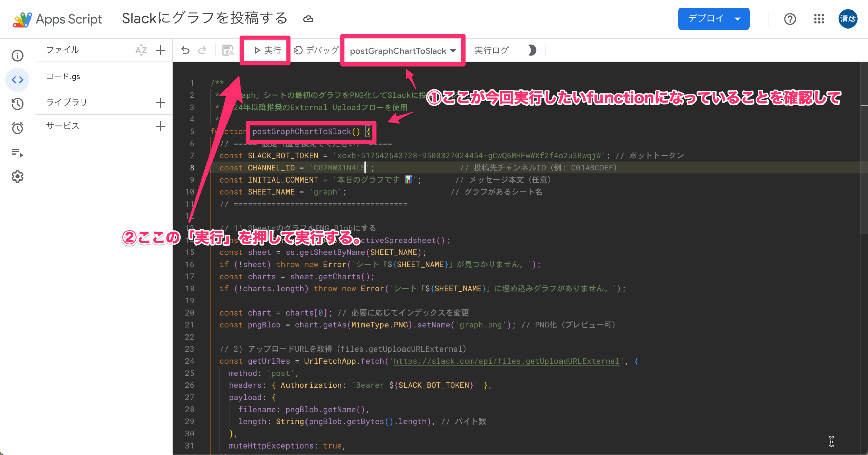Open the slack.com getUploadURLExternal link in code
The width and height of the screenshot is (868, 455).
(507, 361)
